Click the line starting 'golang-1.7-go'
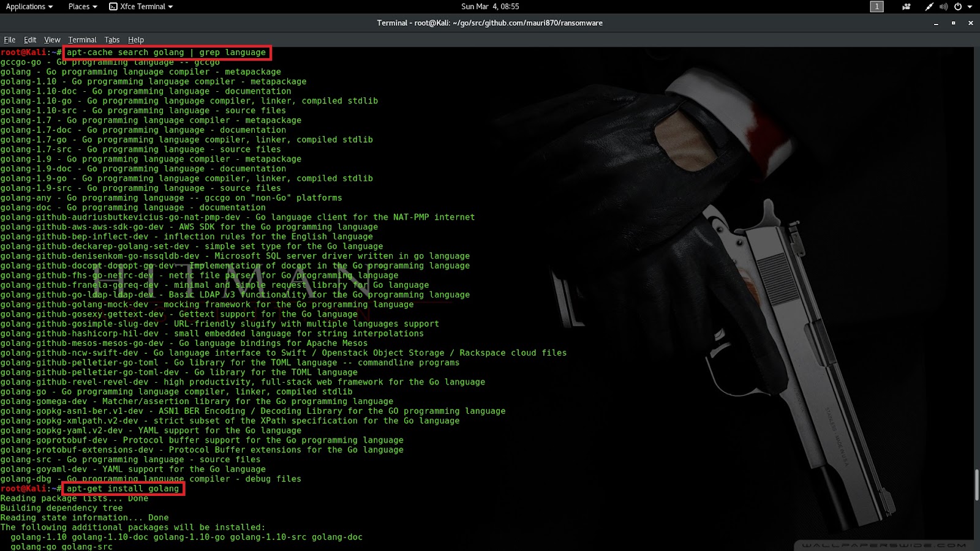Image resolution: width=980 pixels, height=551 pixels. (187, 140)
